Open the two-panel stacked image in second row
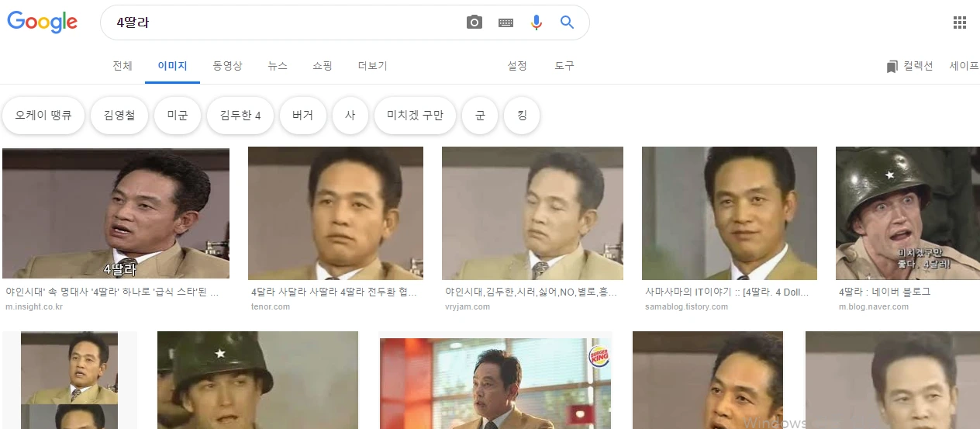Screen dimensions: 980x429 click(70, 380)
